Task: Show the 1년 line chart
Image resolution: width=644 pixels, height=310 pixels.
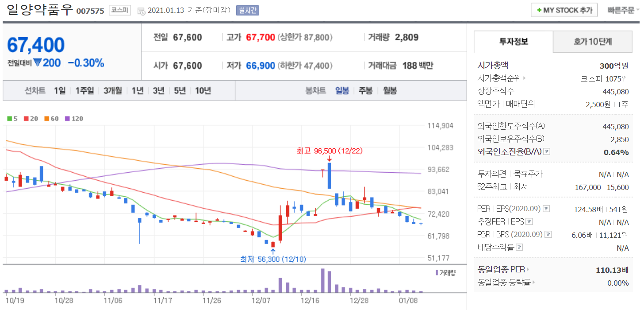Action: [138, 91]
